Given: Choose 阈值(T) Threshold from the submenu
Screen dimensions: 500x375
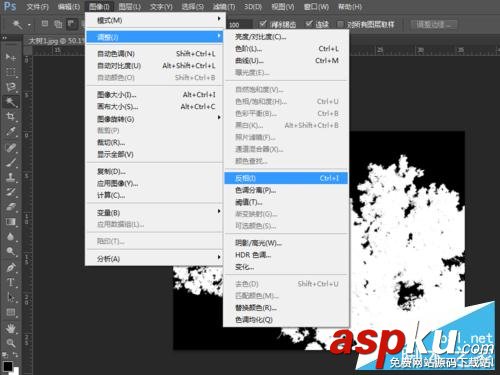Looking at the screenshot, I should (x=286, y=202).
